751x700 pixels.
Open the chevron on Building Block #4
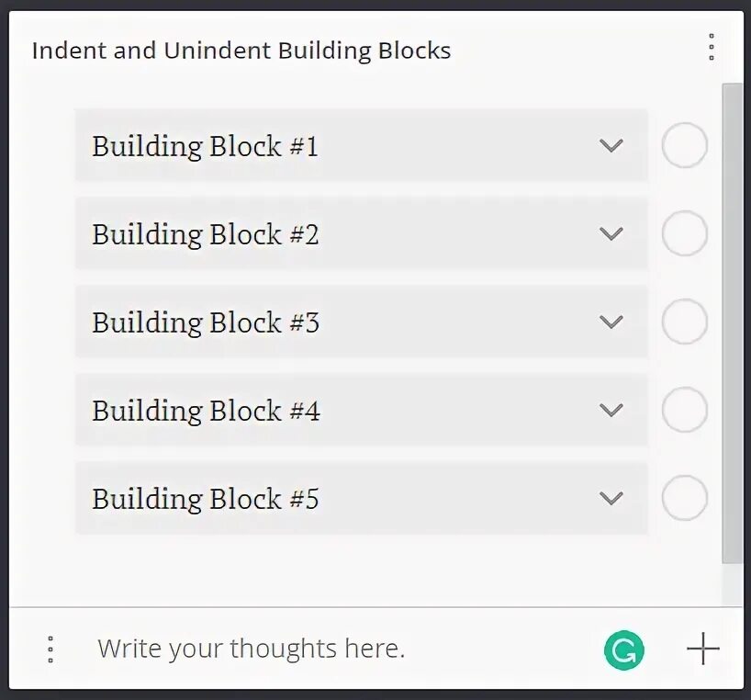coord(611,411)
